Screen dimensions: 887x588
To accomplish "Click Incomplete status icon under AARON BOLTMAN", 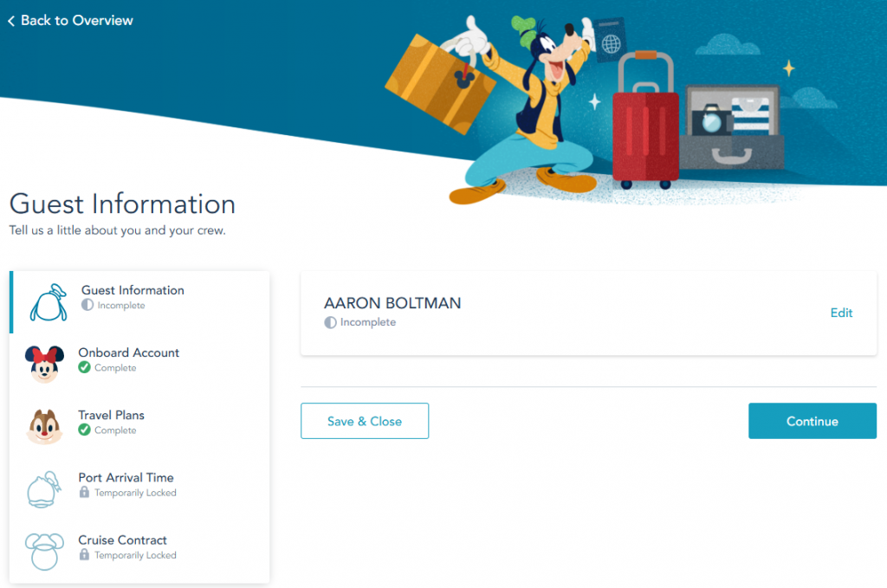I will [x=330, y=322].
